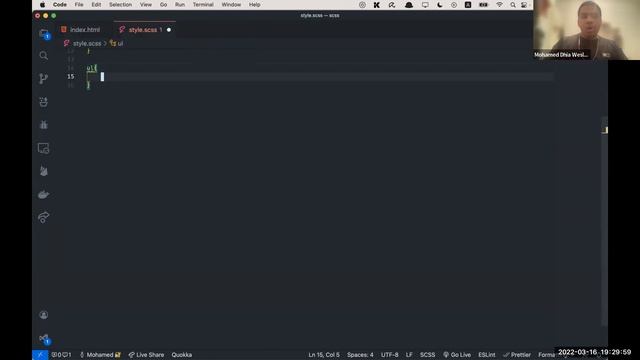Open the Edit menu

click(96, 5)
